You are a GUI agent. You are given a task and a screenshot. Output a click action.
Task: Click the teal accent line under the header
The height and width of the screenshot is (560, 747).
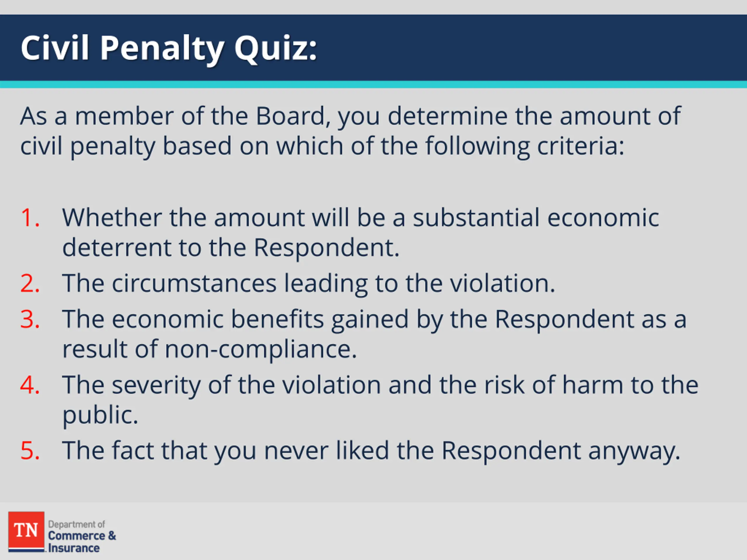(x=373, y=84)
